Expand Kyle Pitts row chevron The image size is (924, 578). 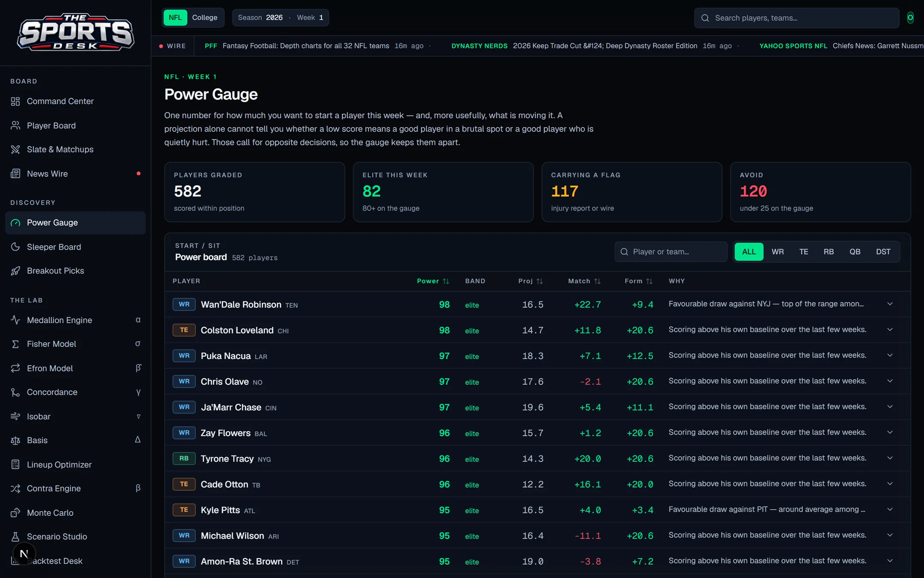(890, 509)
